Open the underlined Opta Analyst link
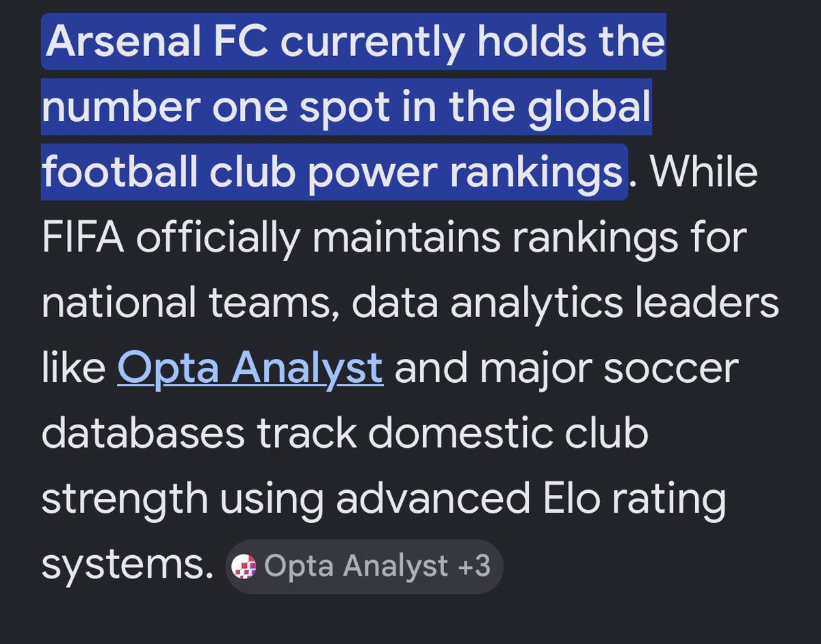 tap(250, 369)
